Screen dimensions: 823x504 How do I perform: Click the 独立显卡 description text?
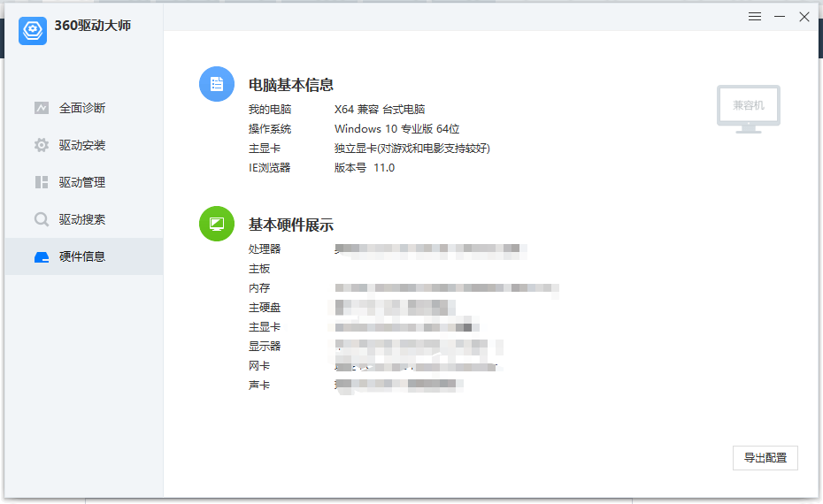[x=412, y=149]
